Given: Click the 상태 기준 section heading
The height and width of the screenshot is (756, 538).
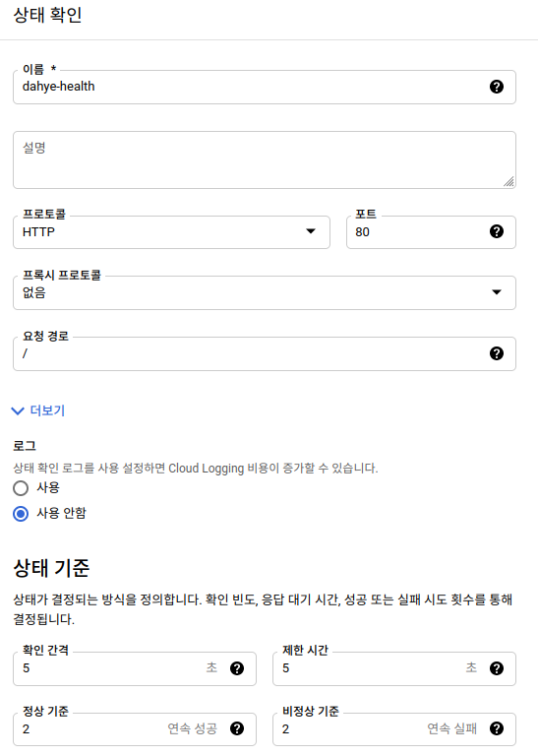Looking at the screenshot, I should (x=51, y=567).
